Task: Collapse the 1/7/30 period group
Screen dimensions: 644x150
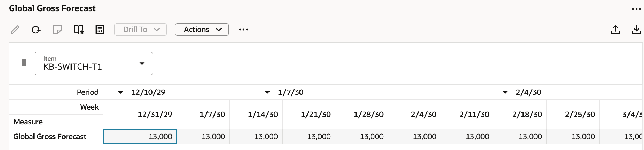Action: tap(267, 92)
